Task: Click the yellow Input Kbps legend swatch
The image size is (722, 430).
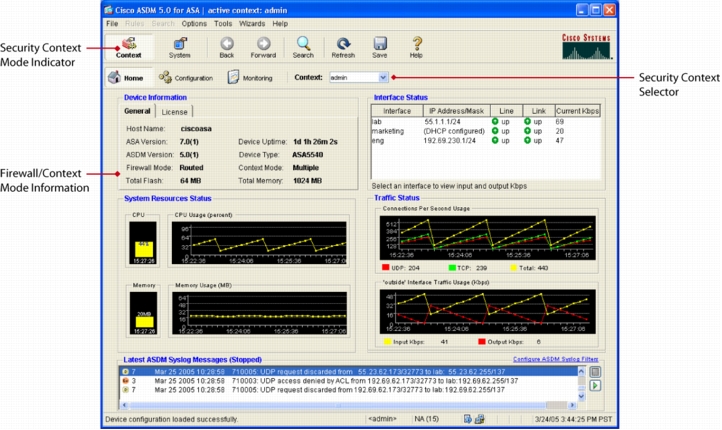Action: pyautogui.click(x=388, y=342)
